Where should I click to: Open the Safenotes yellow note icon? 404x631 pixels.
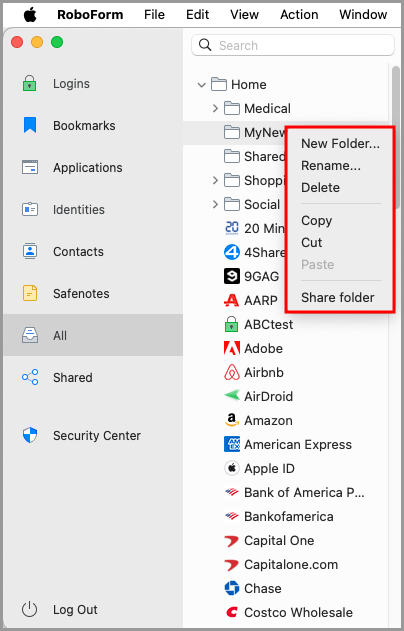coord(30,293)
